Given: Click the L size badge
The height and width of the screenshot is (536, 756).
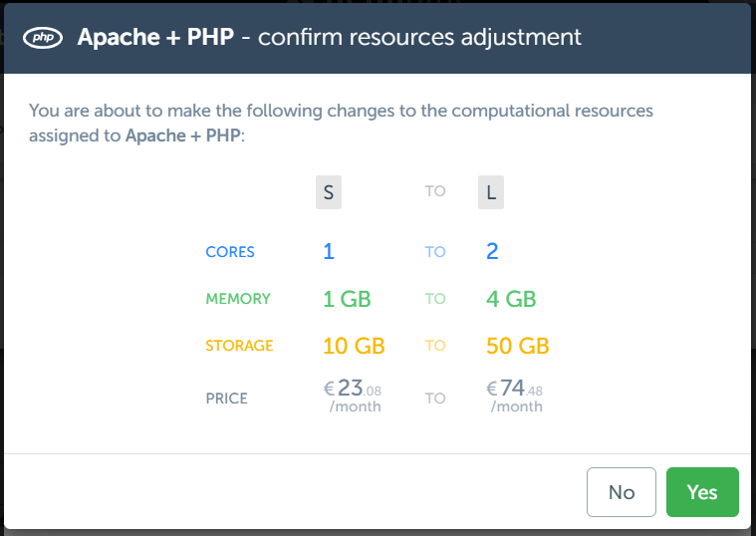Looking at the screenshot, I should pos(490,192).
